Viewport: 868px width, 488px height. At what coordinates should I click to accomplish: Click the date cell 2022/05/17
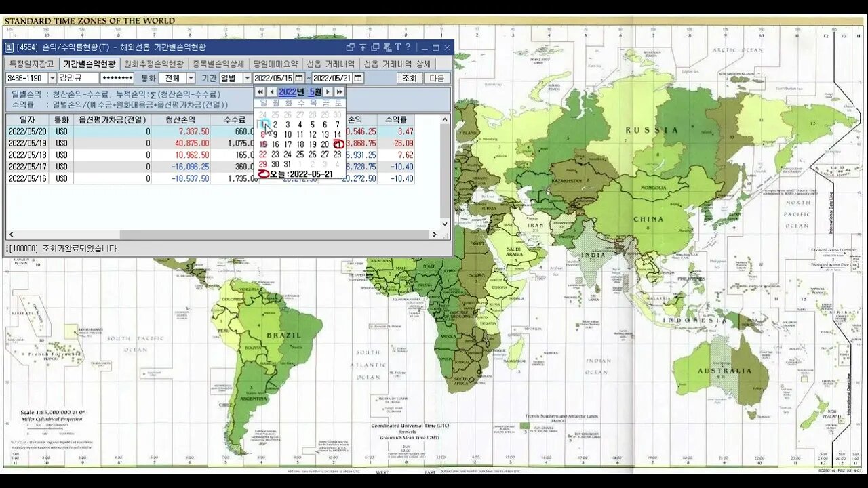tap(28, 167)
